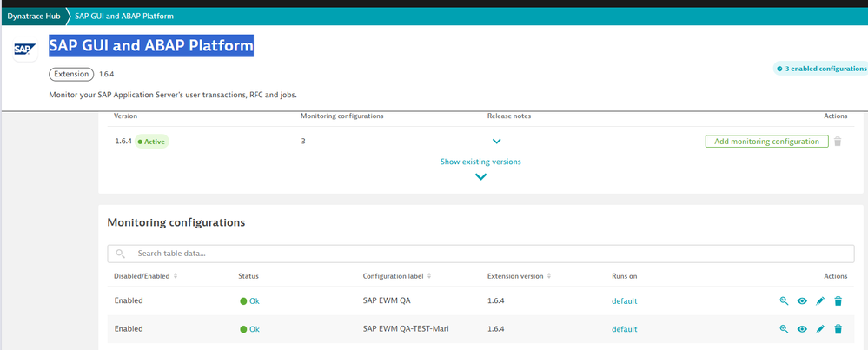View SAP EWM QA configuration eye icon

802,301
